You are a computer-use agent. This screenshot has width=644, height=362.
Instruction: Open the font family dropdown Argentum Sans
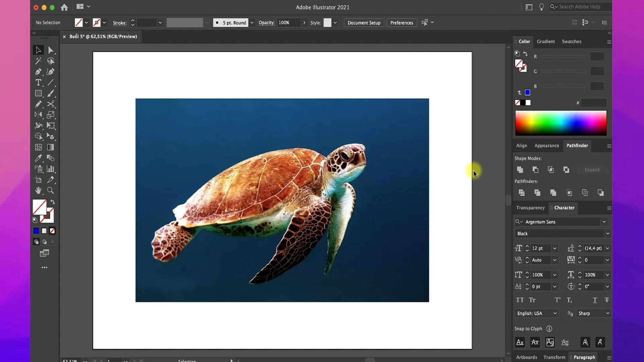pos(604,222)
